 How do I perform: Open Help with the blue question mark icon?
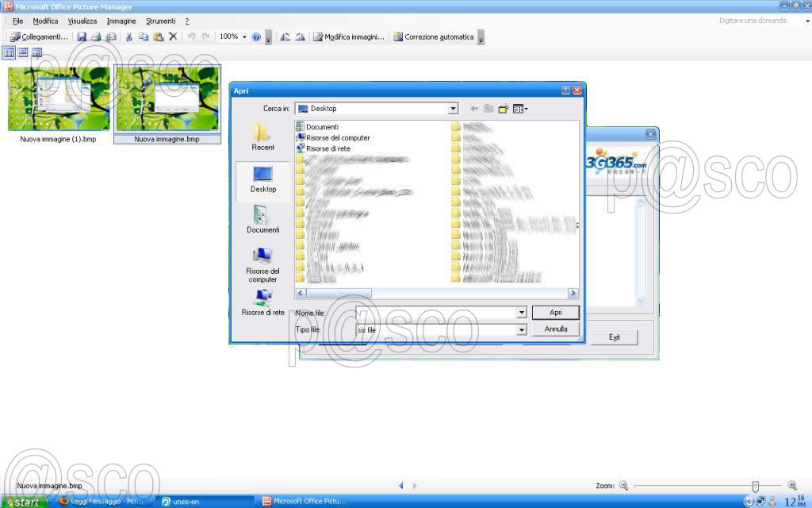coord(256,37)
